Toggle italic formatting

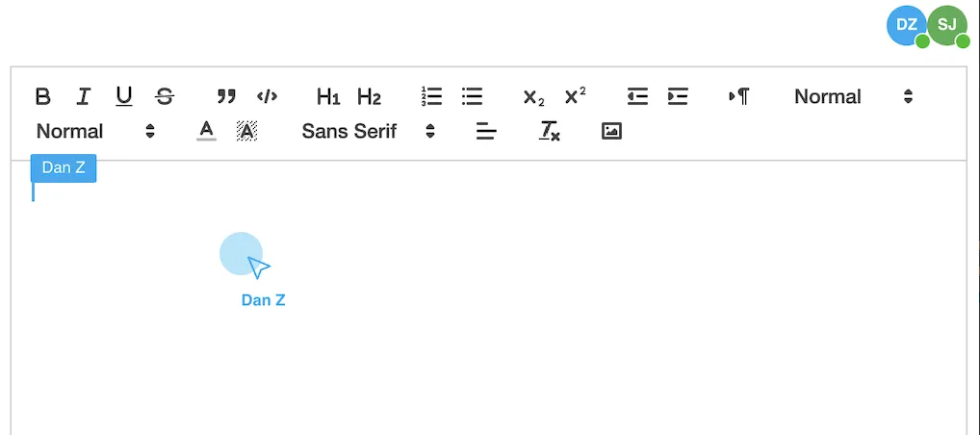(x=83, y=97)
